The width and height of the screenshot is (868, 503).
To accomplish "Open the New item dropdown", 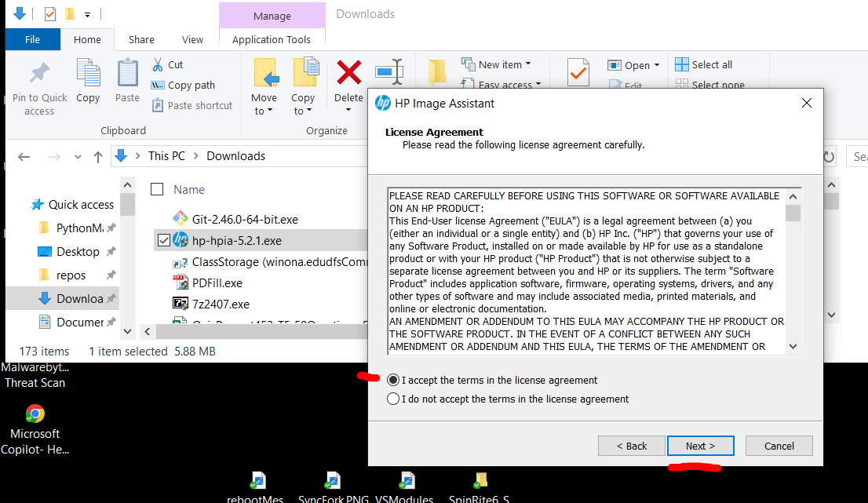I will coord(528,64).
